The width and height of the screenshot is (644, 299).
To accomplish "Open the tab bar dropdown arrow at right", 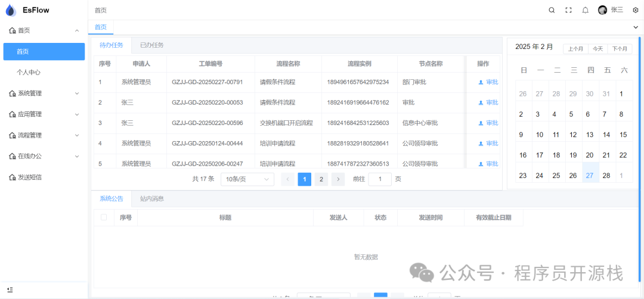I will [x=636, y=27].
